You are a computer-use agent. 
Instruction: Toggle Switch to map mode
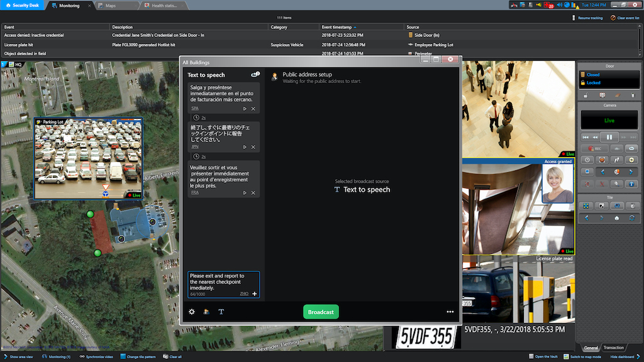pos(584,356)
